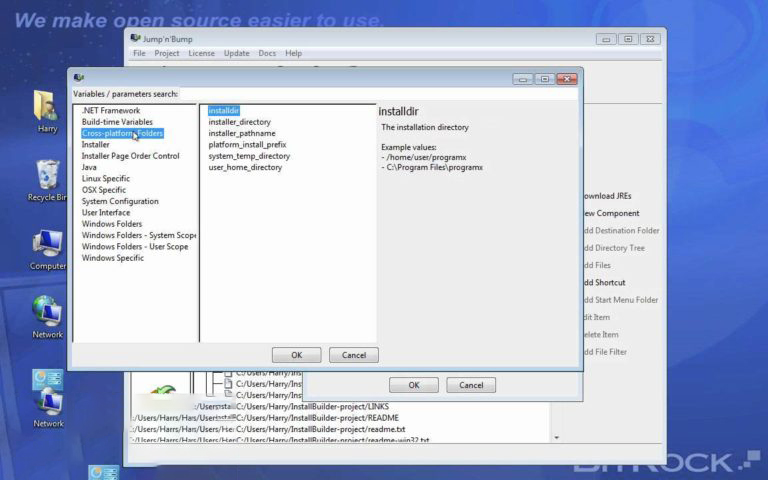Select the Cross-platform Folders category
This screenshot has height=480, width=768.
pos(122,133)
